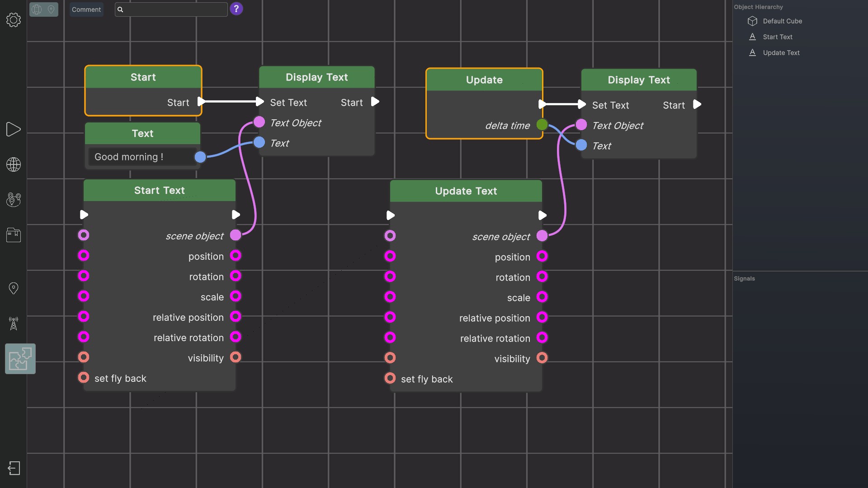Select the Update node header
The height and width of the screenshot is (488, 868).
(484, 80)
